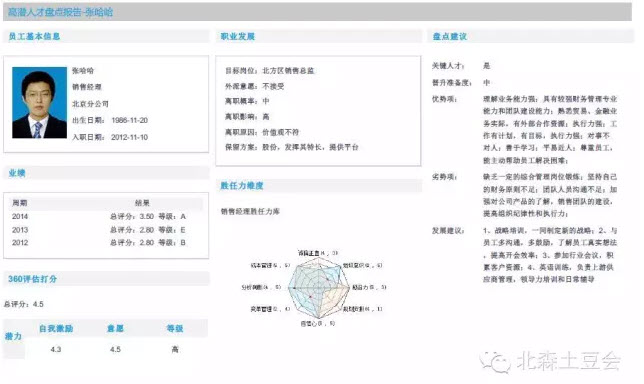Click the 自信心 label under the radar chart
The width and height of the screenshot is (644, 384).
click(309, 324)
